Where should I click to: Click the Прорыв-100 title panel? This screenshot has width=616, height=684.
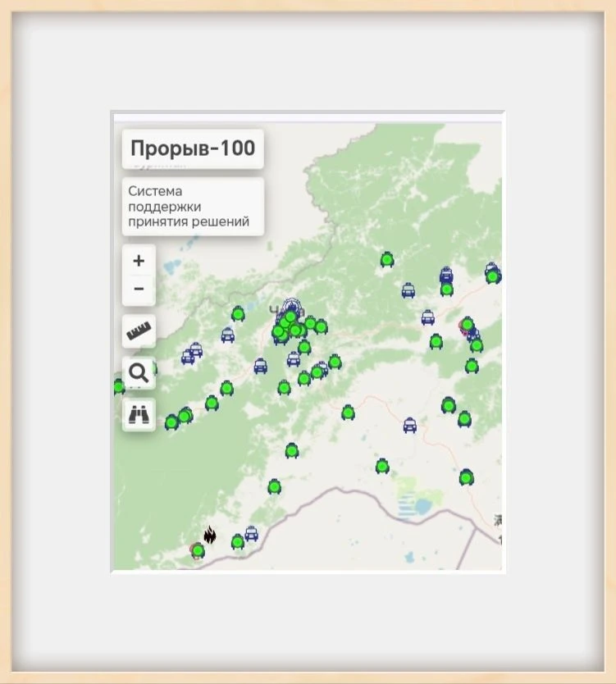click(x=193, y=148)
